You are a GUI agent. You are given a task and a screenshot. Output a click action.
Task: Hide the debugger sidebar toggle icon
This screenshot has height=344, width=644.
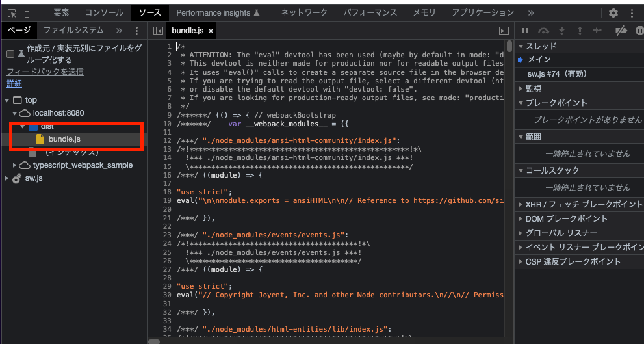[x=504, y=31]
